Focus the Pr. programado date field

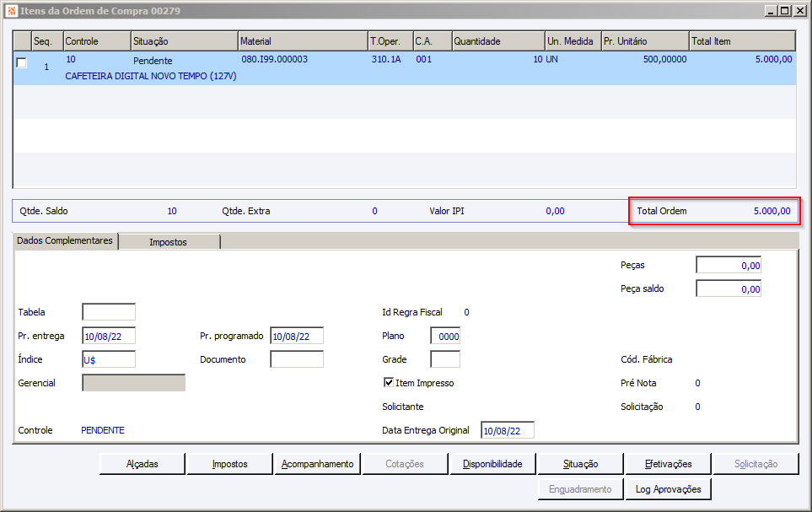click(297, 336)
